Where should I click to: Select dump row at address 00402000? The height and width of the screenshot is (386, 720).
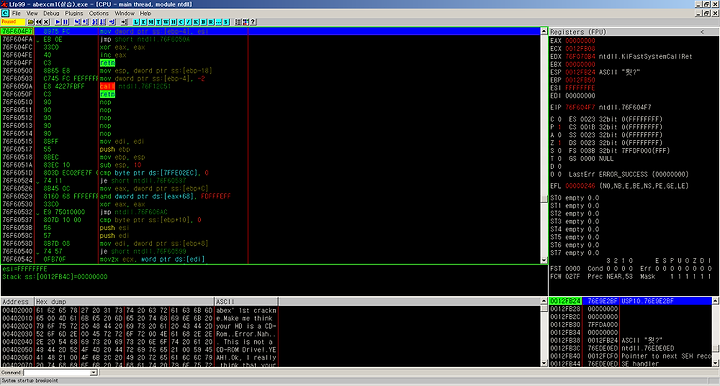coord(139,311)
